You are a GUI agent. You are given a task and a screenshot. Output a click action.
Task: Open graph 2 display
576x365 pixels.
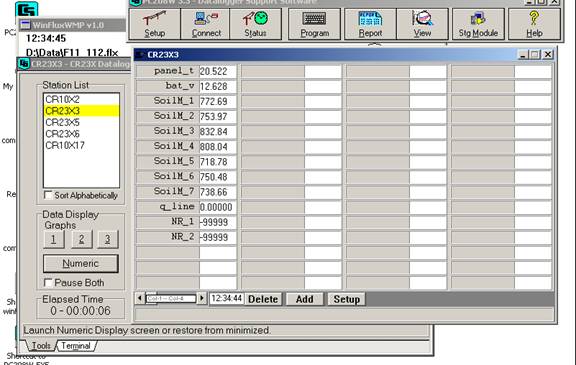(81, 239)
